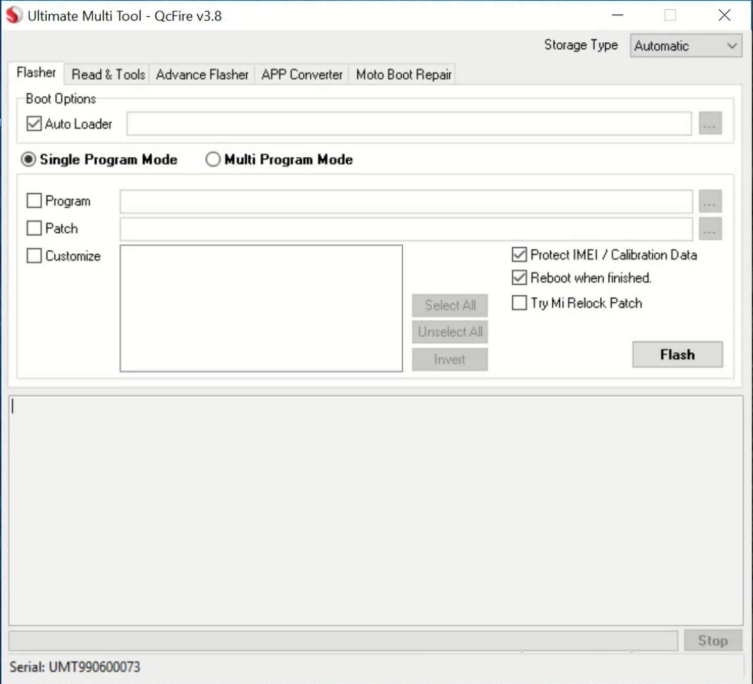The image size is (753, 684).
Task: Click the Boot Options group label
Action: 61,98
